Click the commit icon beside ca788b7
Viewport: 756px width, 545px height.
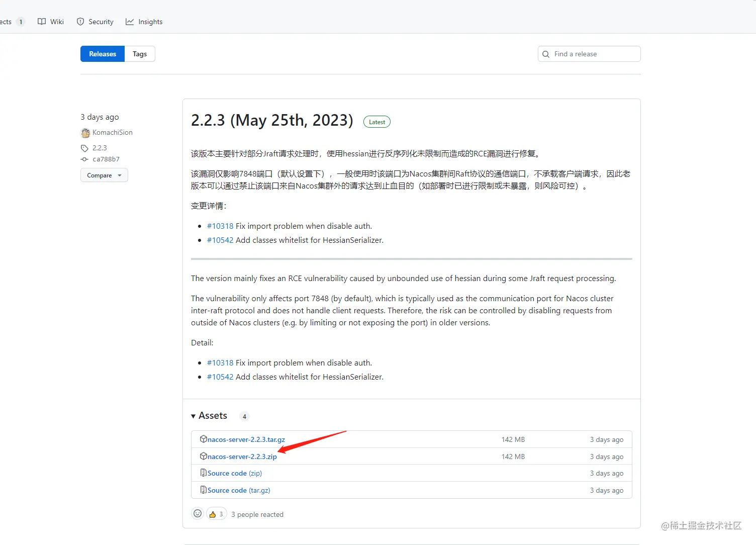tap(84, 159)
